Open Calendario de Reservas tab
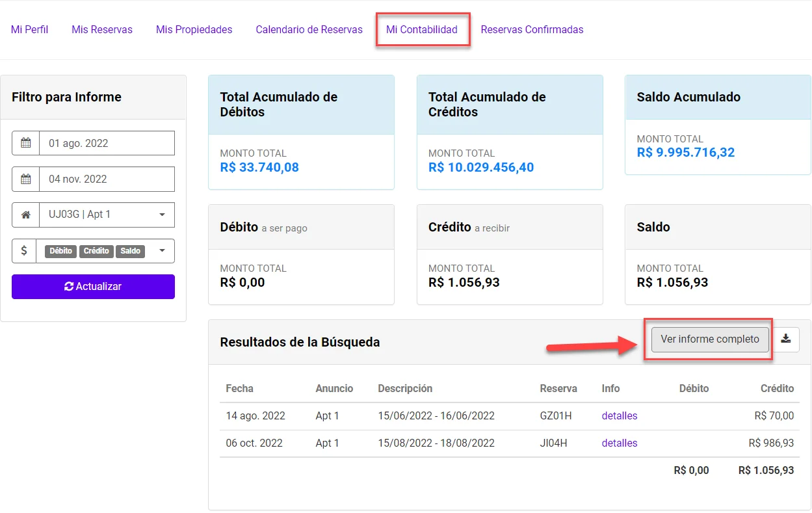Screen dimensions: 812x513 (x=309, y=29)
